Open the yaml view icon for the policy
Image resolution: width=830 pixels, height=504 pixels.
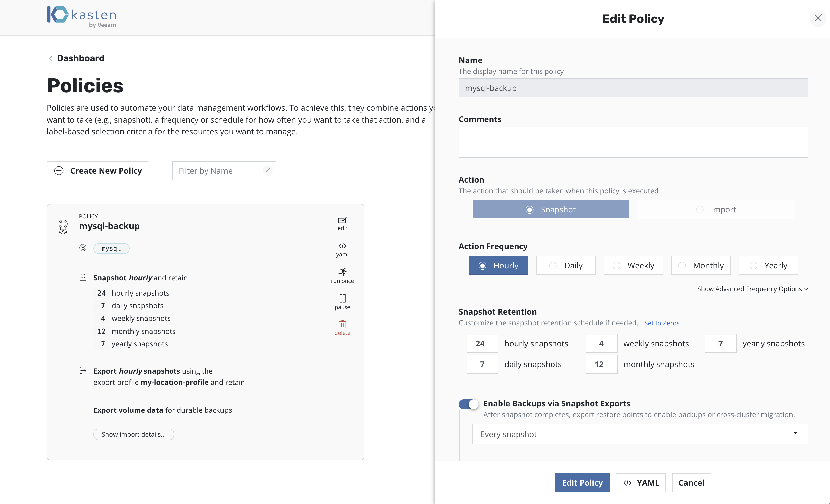[342, 246]
